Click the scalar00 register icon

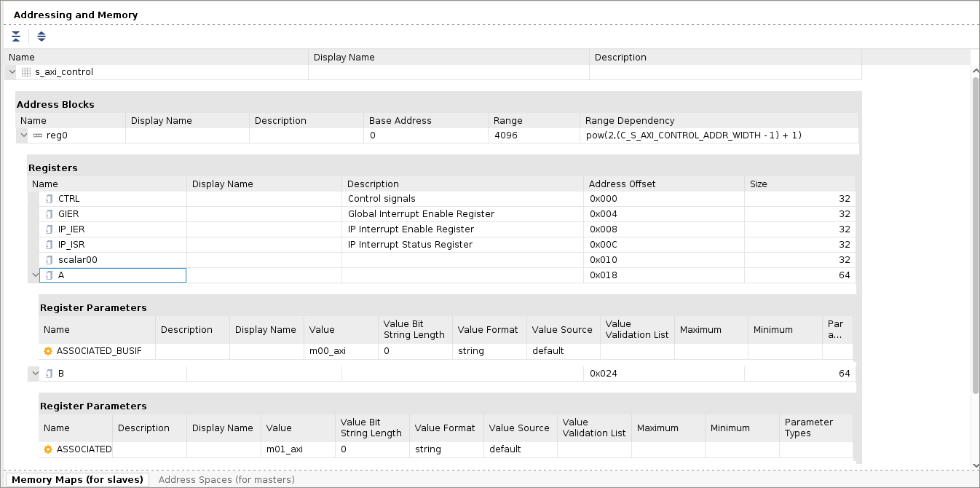coord(50,260)
